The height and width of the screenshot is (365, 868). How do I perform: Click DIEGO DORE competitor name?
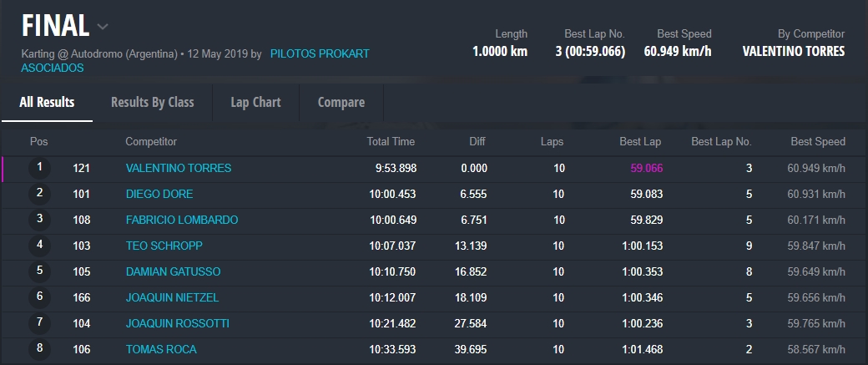(x=159, y=194)
